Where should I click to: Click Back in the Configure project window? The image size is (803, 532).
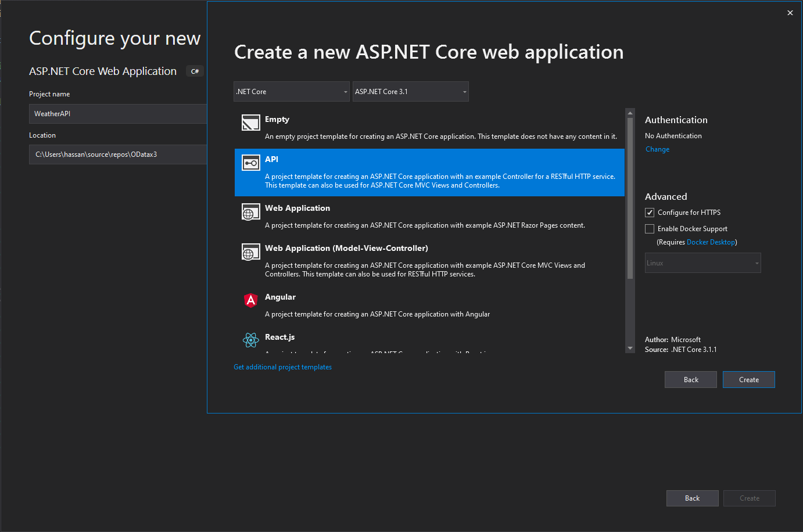[x=693, y=498]
